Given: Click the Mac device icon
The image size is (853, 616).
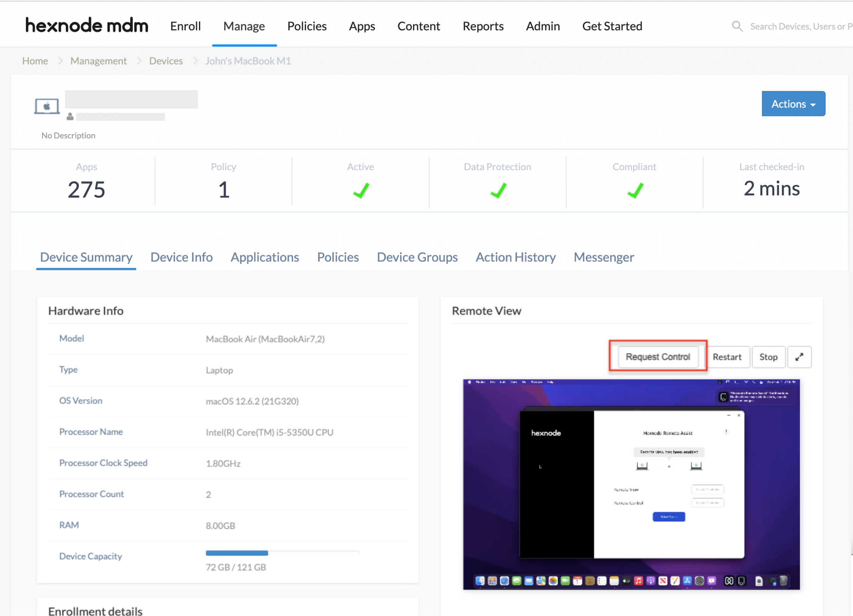Looking at the screenshot, I should click(x=47, y=106).
